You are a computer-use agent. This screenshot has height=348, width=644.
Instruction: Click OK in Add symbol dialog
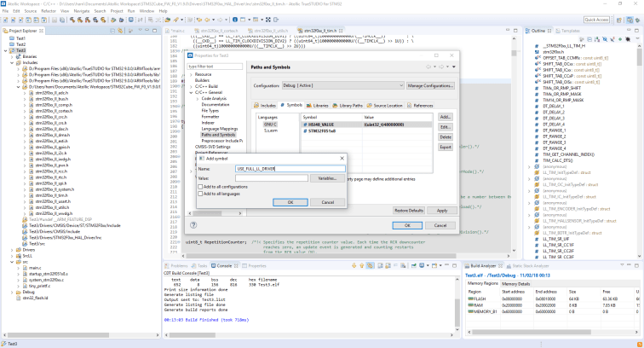[x=290, y=202]
